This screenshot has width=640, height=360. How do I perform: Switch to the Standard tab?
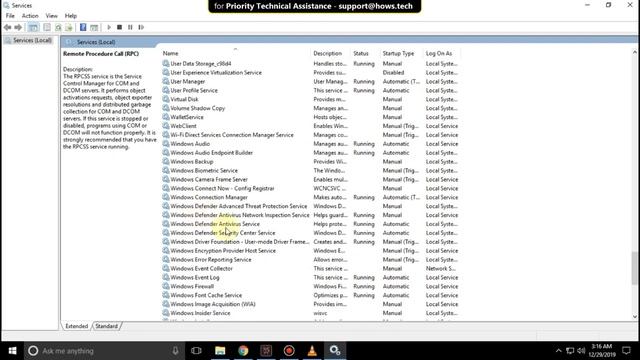point(107,326)
